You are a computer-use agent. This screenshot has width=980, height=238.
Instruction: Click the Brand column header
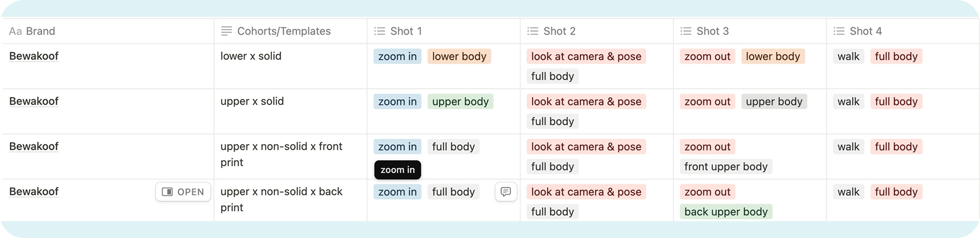click(x=40, y=31)
